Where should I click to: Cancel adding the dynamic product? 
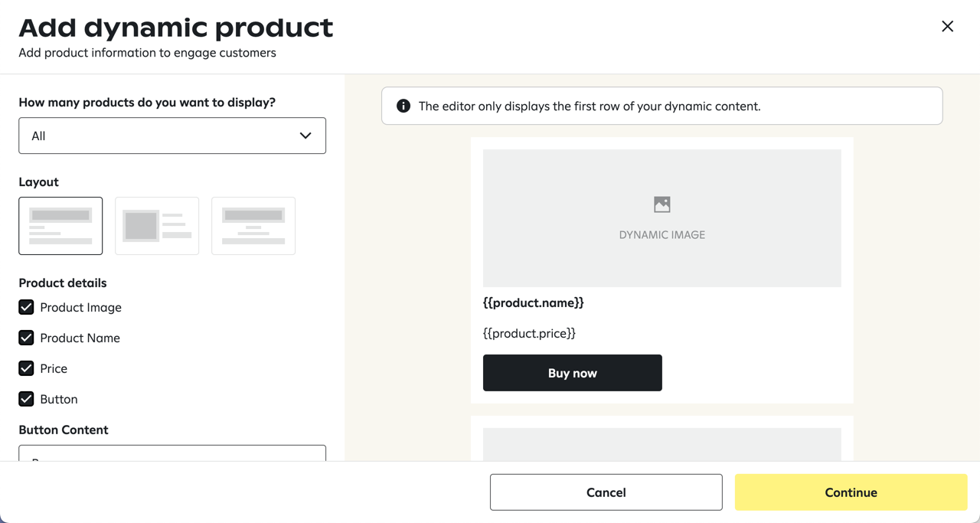[606, 492]
